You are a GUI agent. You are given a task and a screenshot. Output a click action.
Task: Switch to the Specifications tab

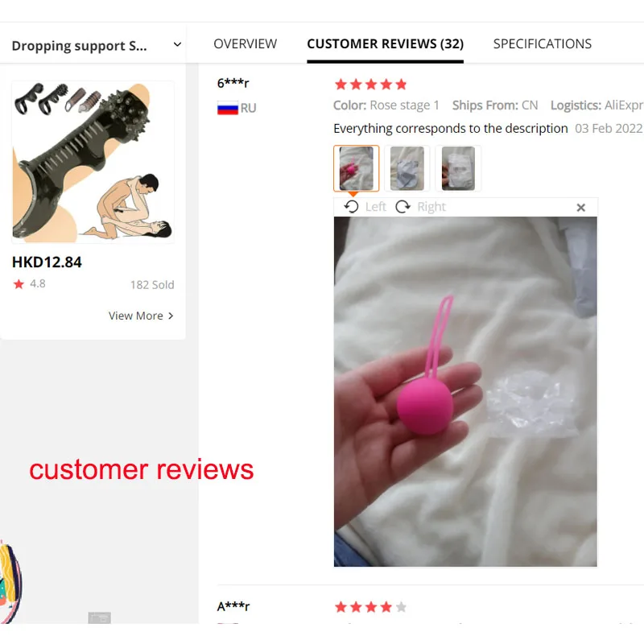(542, 43)
